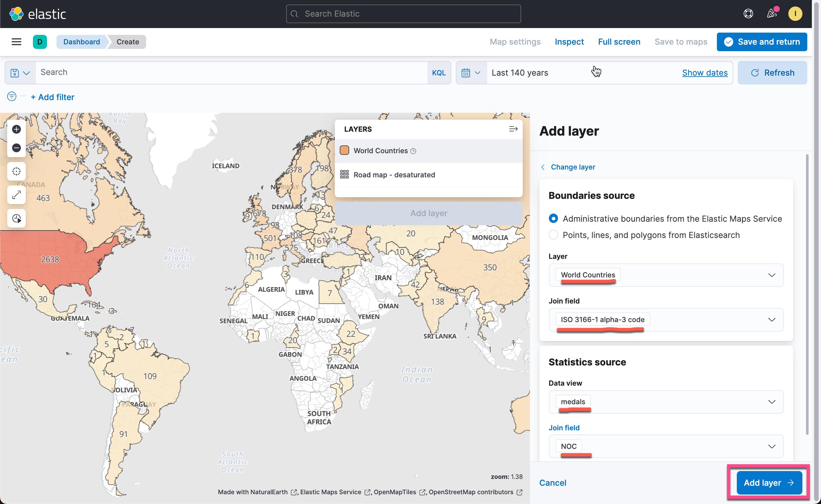This screenshot has width=821, height=504.
Task: Add a new filter
Action: tap(53, 97)
